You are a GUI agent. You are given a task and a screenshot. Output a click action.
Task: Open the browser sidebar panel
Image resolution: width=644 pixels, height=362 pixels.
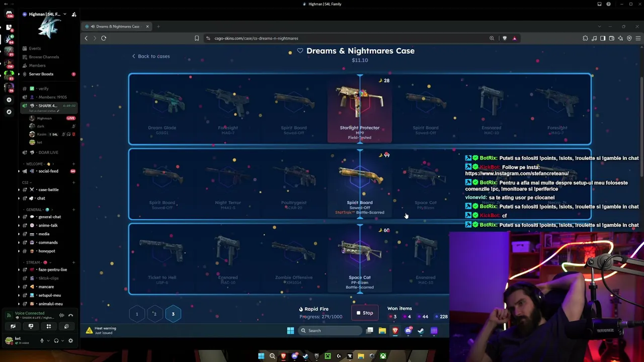[x=603, y=38]
